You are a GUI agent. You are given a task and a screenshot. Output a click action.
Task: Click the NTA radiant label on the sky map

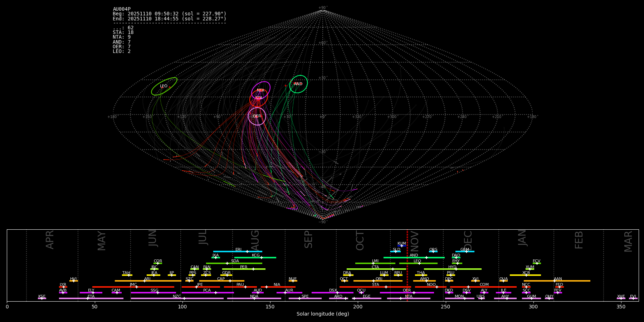point(260,91)
